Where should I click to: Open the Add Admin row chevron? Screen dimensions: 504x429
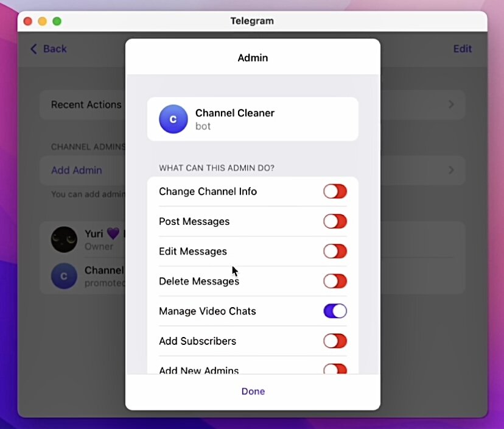tap(451, 170)
